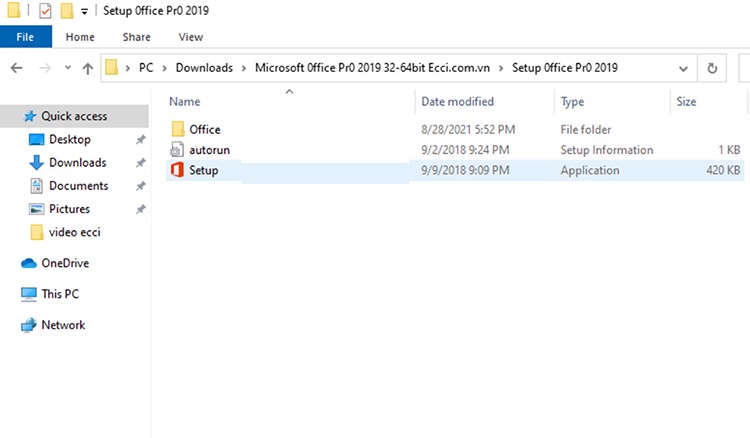Image resolution: width=750 pixels, height=438 pixels.
Task: Click the PC breadcrumb
Action: [146, 68]
